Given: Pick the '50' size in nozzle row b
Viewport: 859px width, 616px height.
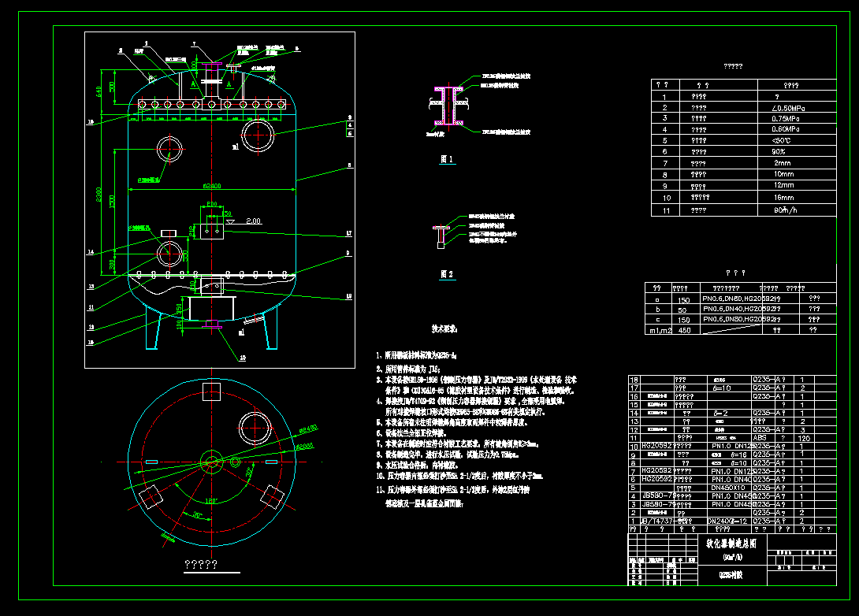Looking at the screenshot, I should [682, 310].
